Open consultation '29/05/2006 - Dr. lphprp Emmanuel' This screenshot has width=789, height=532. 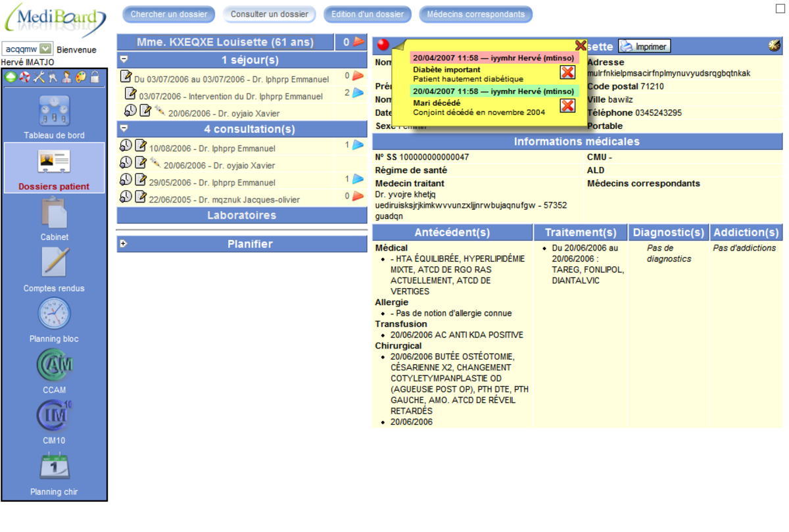(x=212, y=183)
